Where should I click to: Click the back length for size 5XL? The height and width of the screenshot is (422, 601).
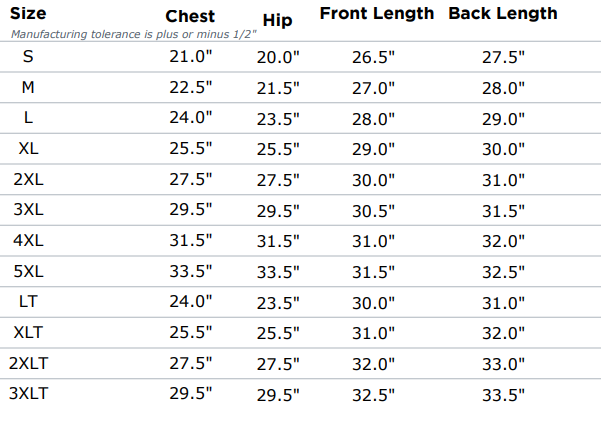click(x=503, y=272)
